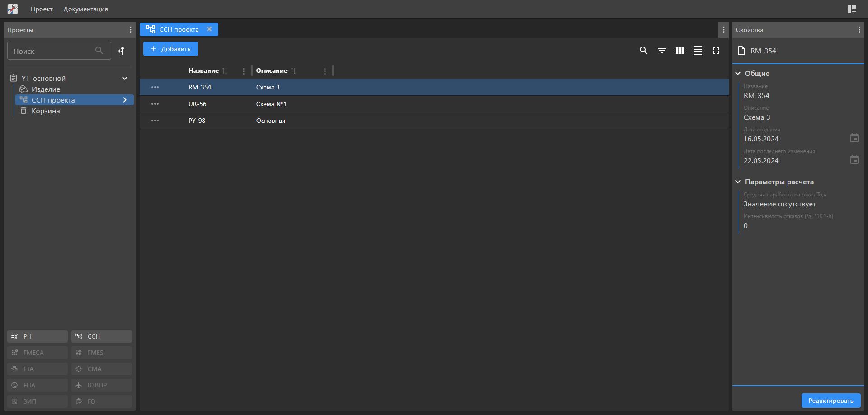Collapse the YT-основной project tree

click(x=125, y=78)
